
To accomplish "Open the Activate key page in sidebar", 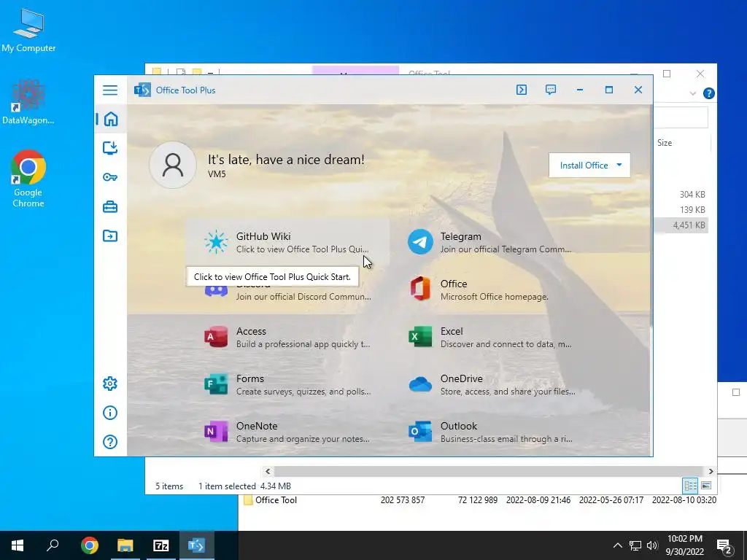I will [110, 178].
